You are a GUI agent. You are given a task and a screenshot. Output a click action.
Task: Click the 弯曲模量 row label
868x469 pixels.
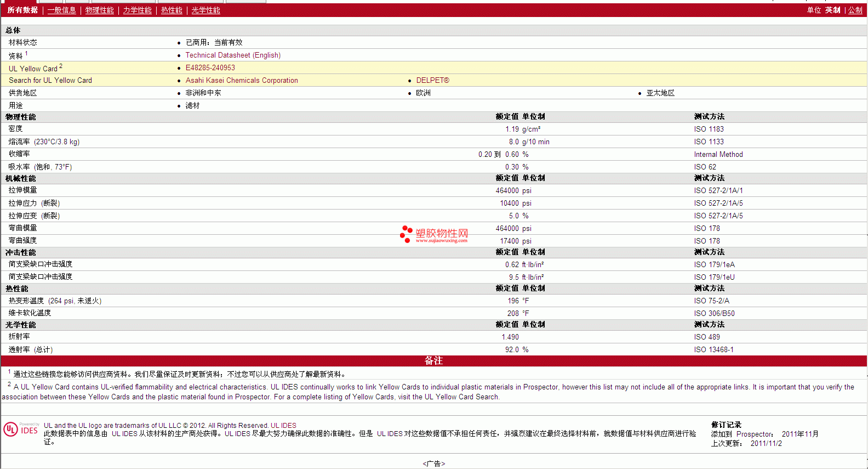point(23,228)
